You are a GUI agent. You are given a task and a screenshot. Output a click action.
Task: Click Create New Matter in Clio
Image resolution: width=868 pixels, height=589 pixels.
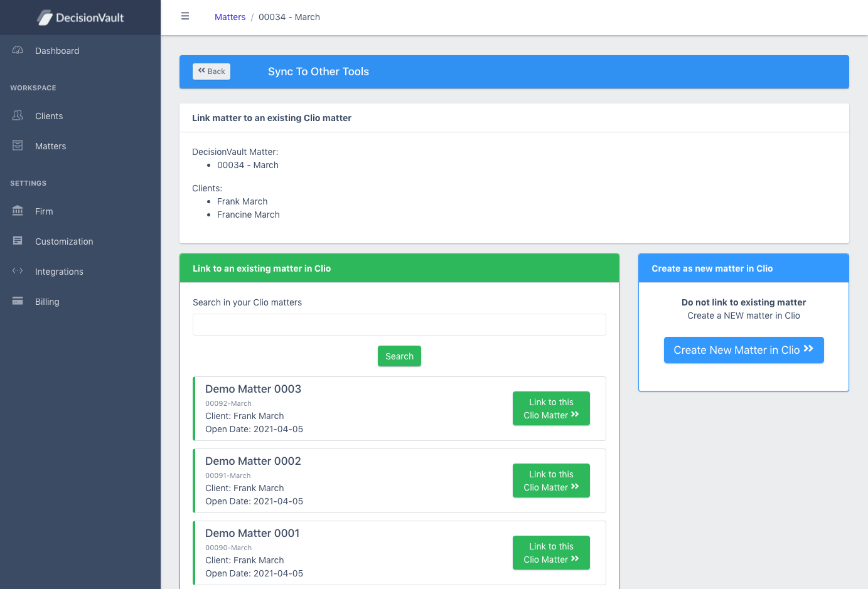[744, 350]
